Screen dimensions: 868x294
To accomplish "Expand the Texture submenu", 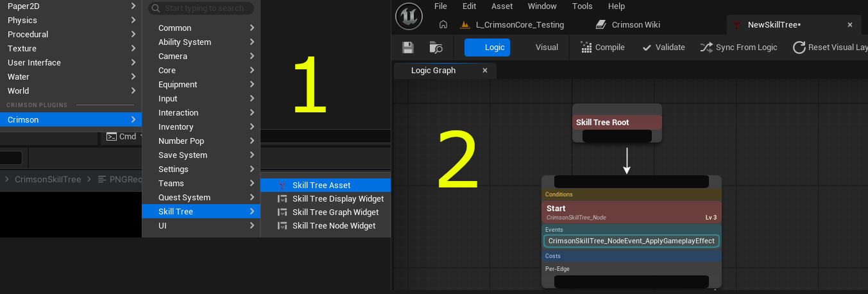I will coord(71,49).
